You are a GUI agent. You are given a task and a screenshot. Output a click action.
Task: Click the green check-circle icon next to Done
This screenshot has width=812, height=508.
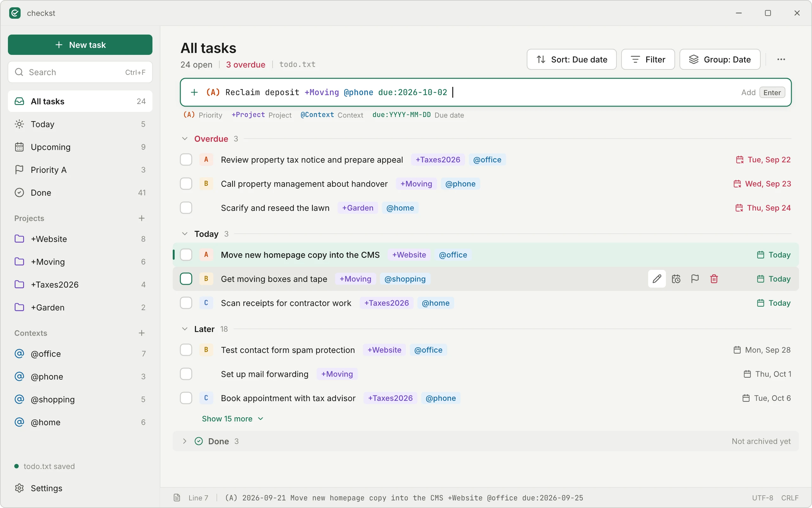tap(199, 441)
